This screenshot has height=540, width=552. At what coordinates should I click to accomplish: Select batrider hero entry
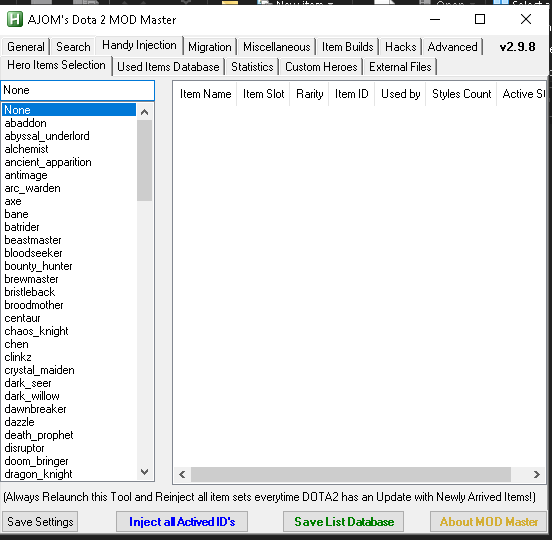[x=69, y=227]
